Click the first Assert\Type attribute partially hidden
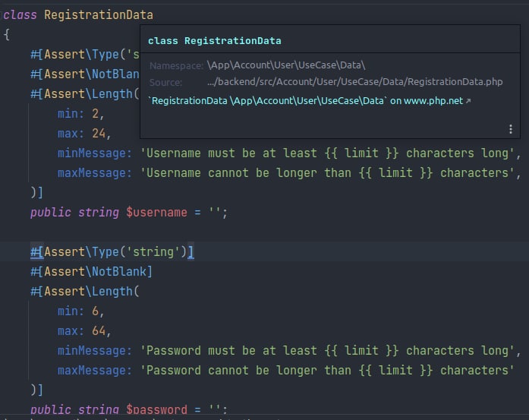Screen dimensions: 529x420 tap(85, 55)
